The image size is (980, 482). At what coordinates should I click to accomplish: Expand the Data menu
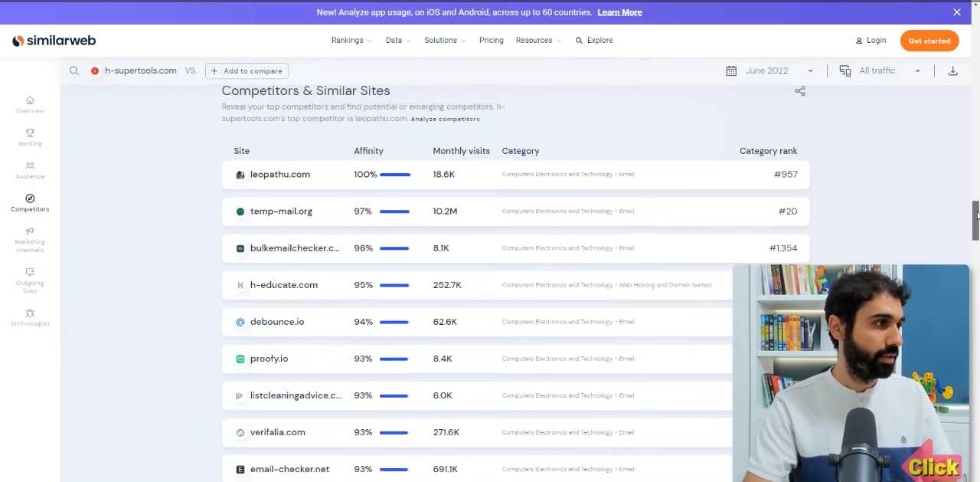[398, 41]
